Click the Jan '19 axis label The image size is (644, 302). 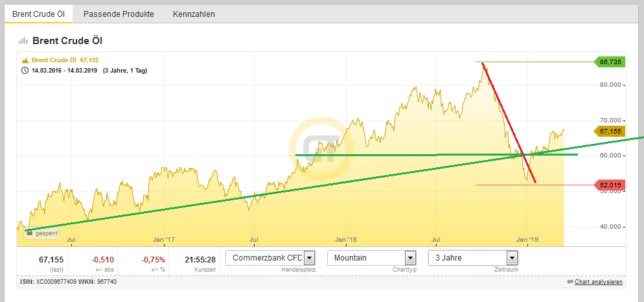[x=527, y=239]
